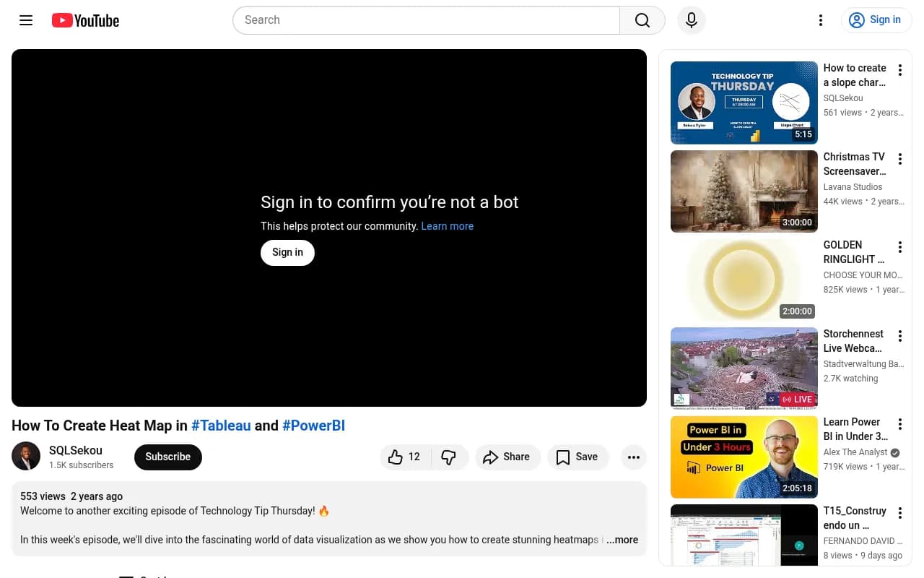Share this video

point(507,457)
